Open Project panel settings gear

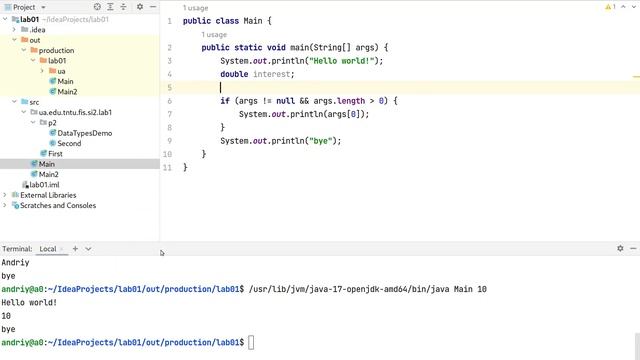(x=140, y=7)
